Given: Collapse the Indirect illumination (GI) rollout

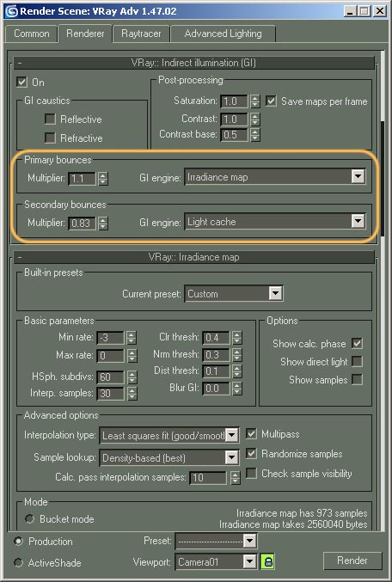Looking at the screenshot, I should click(193, 63).
